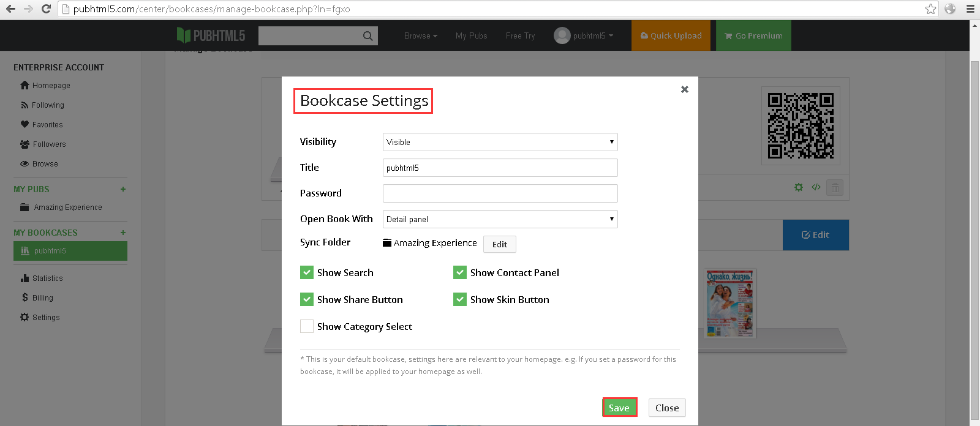This screenshot has width=980, height=426.
Task: Click the embed code icon
Action: point(816,187)
